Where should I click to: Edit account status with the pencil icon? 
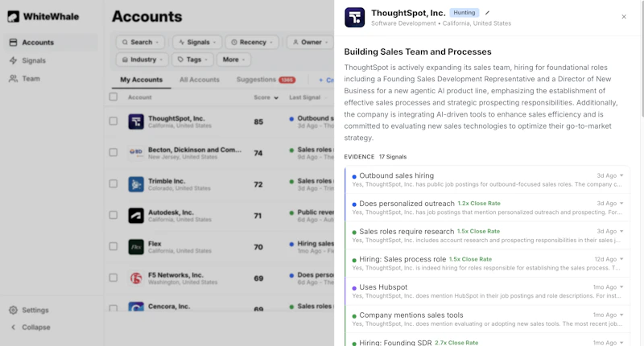pyautogui.click(x=488, y=13)
